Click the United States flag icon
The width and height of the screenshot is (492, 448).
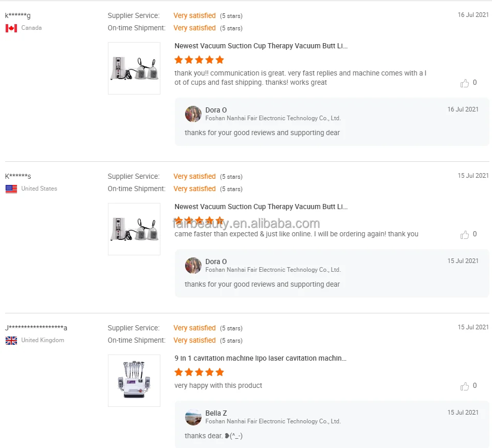tap(11, 189)
